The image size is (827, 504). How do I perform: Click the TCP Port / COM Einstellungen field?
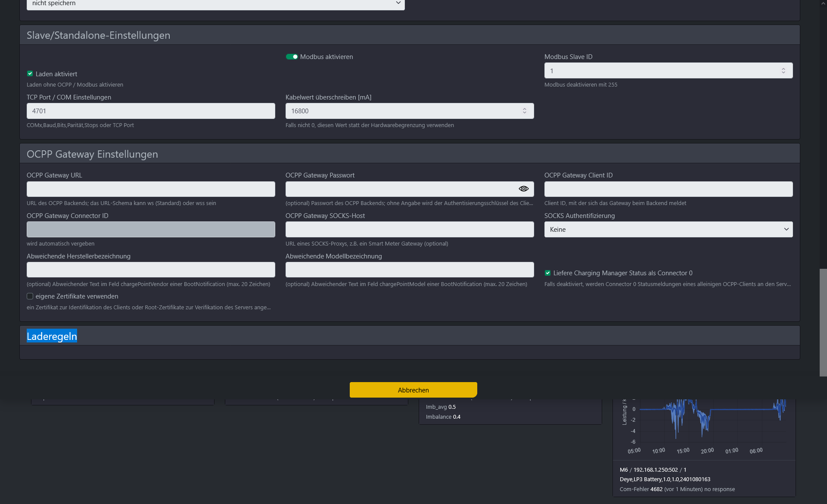(x=151, y=111)
